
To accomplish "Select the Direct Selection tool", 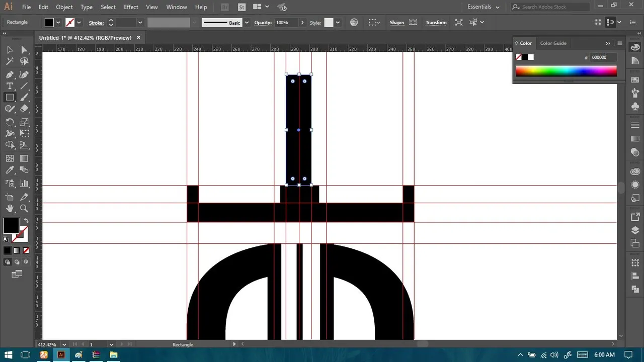I will click(x=24, y=49).
